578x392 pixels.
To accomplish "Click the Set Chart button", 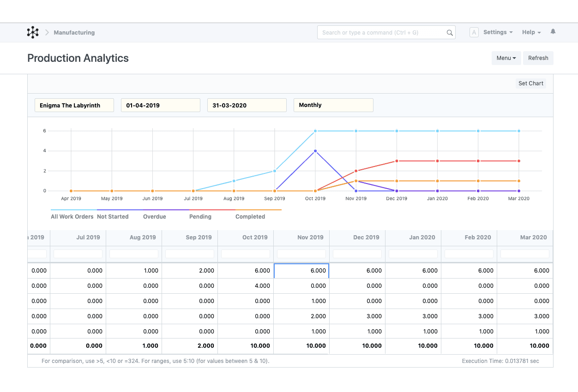I will click(x=531, y=83).
